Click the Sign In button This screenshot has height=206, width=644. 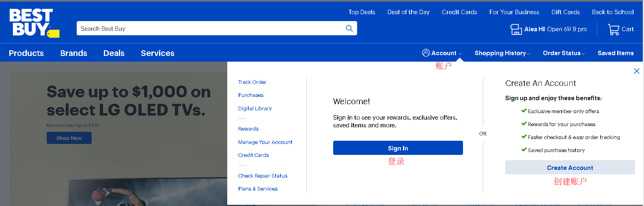coord(398,148)
